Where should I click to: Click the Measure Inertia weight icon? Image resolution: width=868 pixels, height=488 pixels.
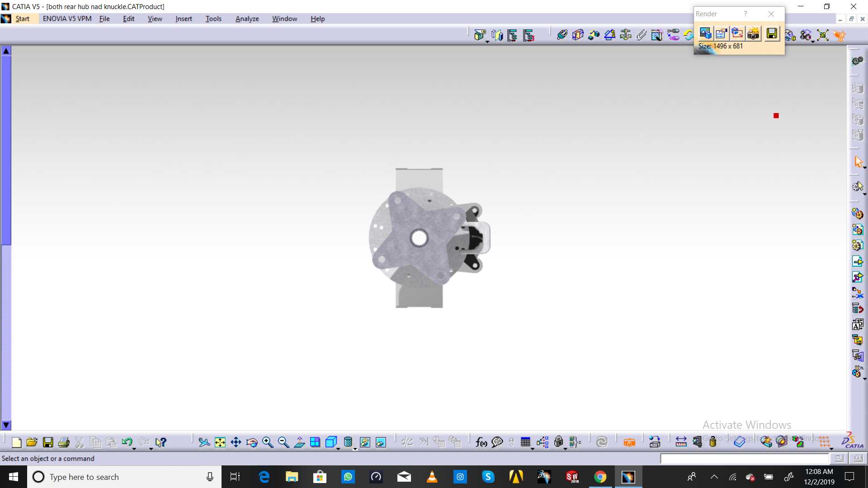tap(713, 442)
